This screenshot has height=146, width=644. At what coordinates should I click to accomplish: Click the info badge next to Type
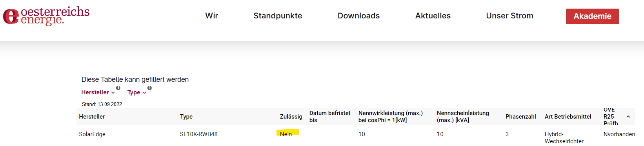pyautogui.click(x=149, y=88)
